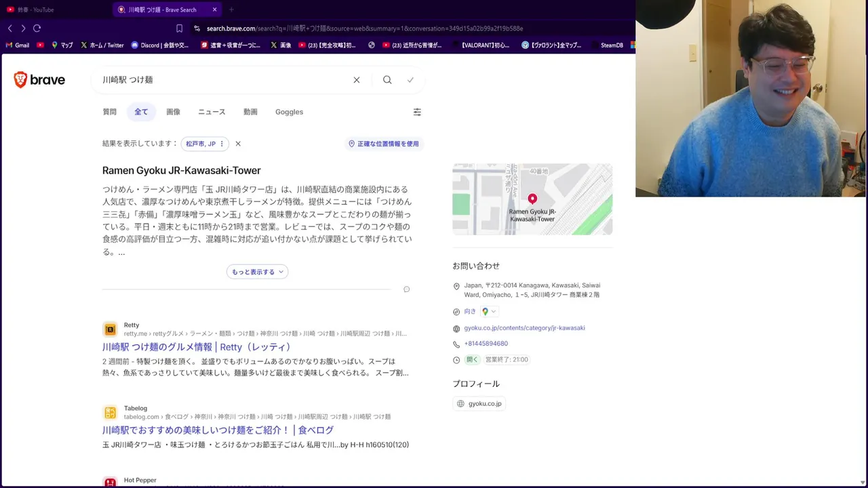This screenshot has height=488, width=868.
Task: Click the red map pin marker
Action: point(532,199)
